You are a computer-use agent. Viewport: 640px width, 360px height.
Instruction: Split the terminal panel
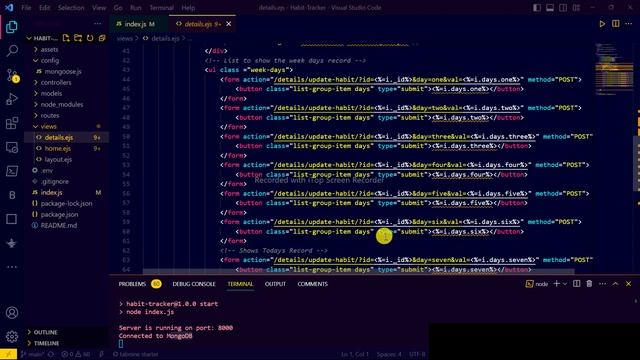576,284
